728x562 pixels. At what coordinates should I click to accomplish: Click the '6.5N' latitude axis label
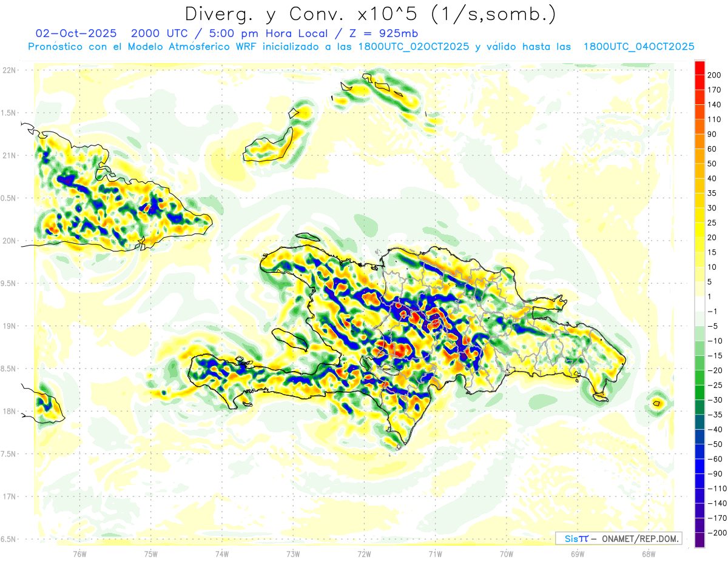(x=8, y=539)
